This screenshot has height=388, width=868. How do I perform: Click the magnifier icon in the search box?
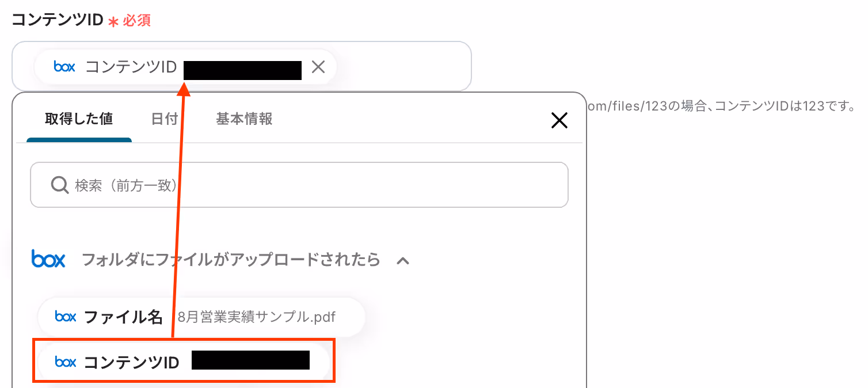(60, 185)
